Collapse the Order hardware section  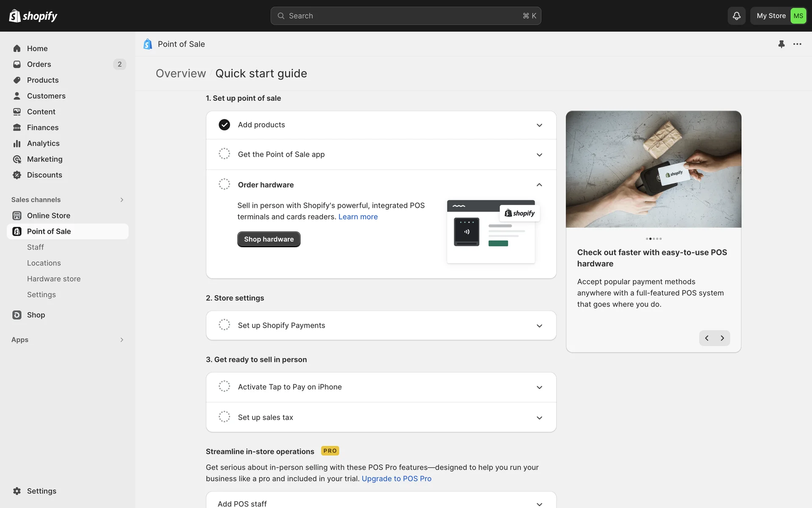[x=539, y=185]
